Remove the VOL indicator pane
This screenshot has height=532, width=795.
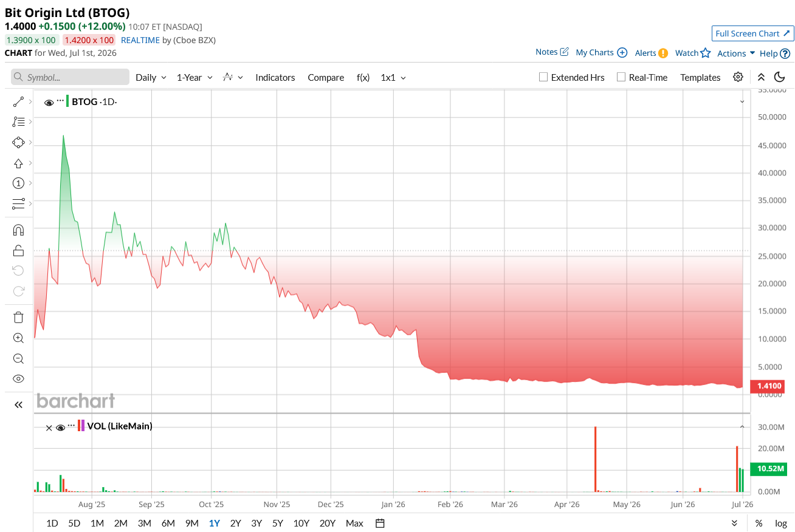(x=49, y=428)
